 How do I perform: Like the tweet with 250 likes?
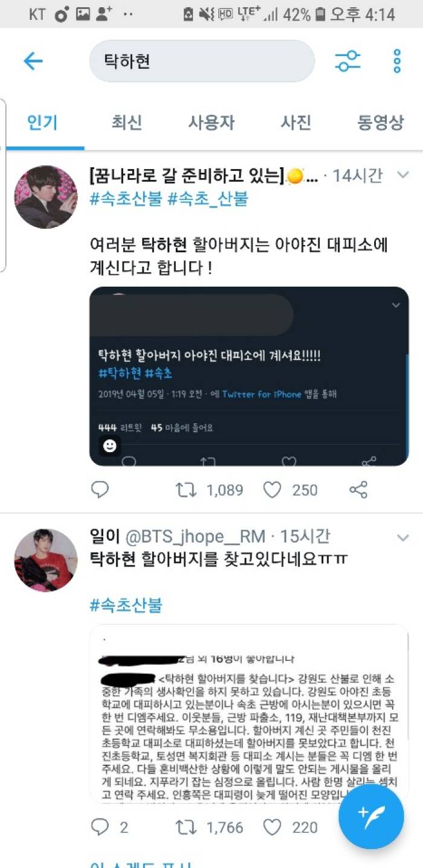click(273, 490)
